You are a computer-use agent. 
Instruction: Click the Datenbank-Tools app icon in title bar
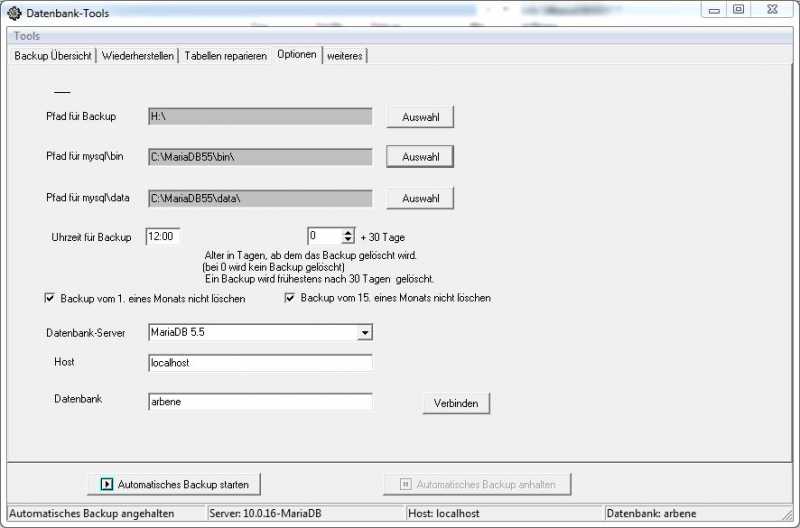pyautogui.click(x=14, y=12)
